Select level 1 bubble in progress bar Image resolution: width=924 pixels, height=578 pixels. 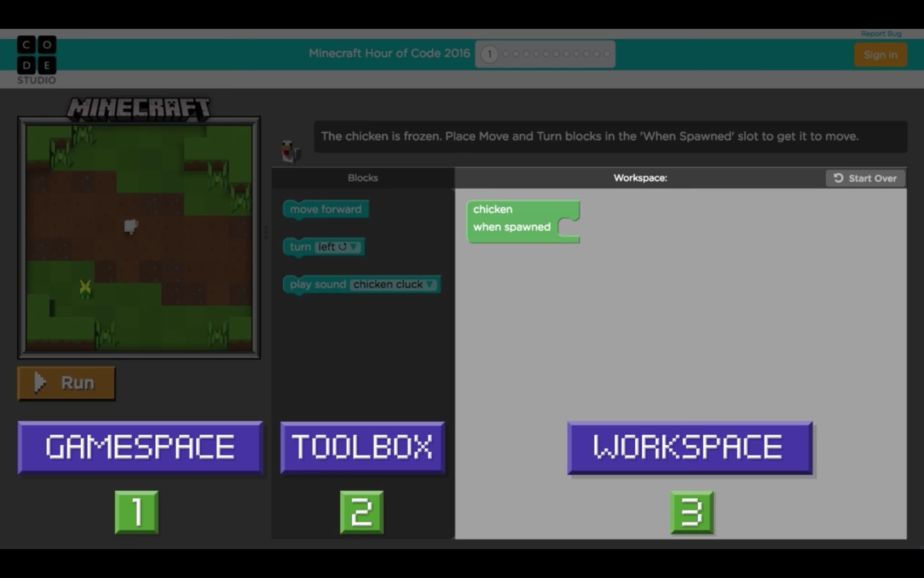coord(490,54)
